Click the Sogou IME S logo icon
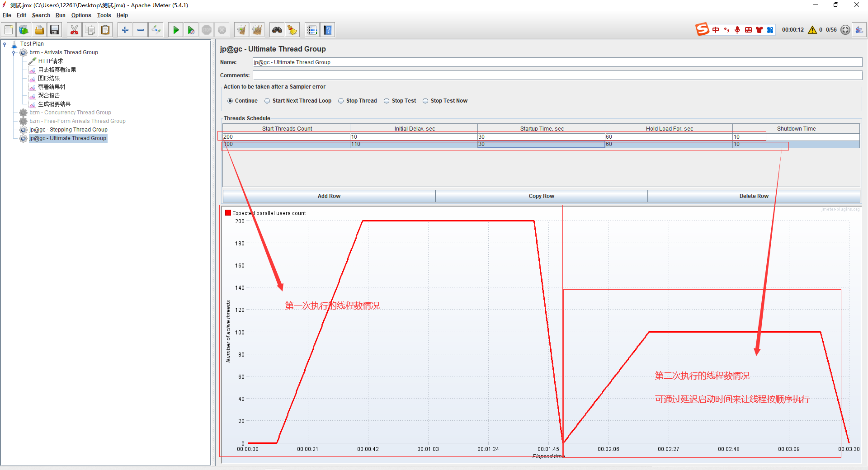Viewport: 868px width, 470px height. click(702, 29)
